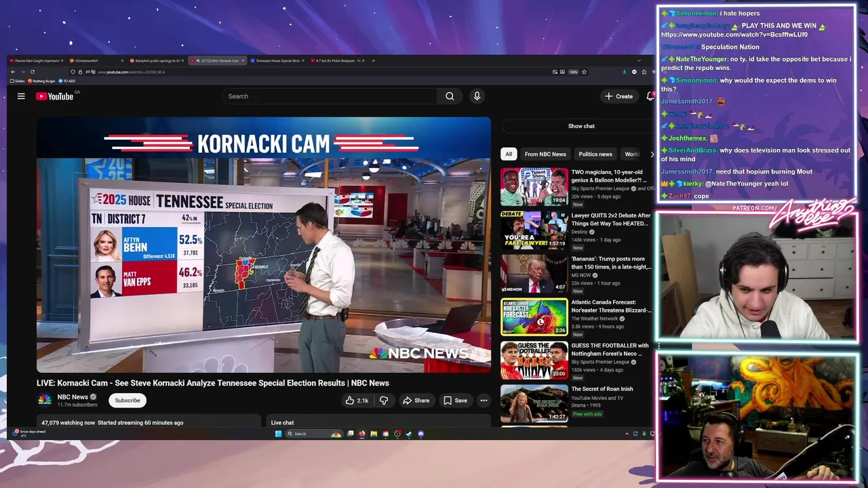Open File Explorer from taskbar
The height and width of the screenshot is (488, 868).
tap(374, 434)
